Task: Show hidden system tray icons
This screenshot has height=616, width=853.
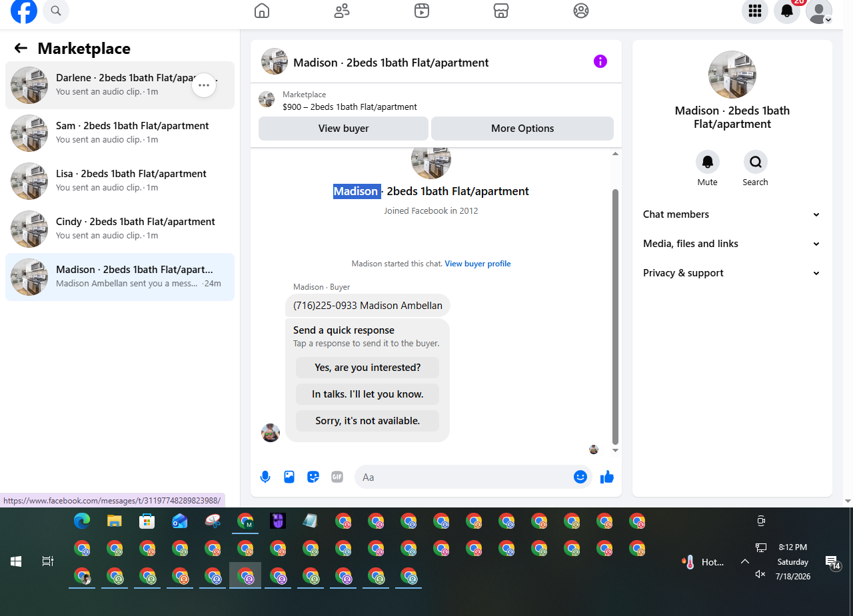Action: [745, 561]
